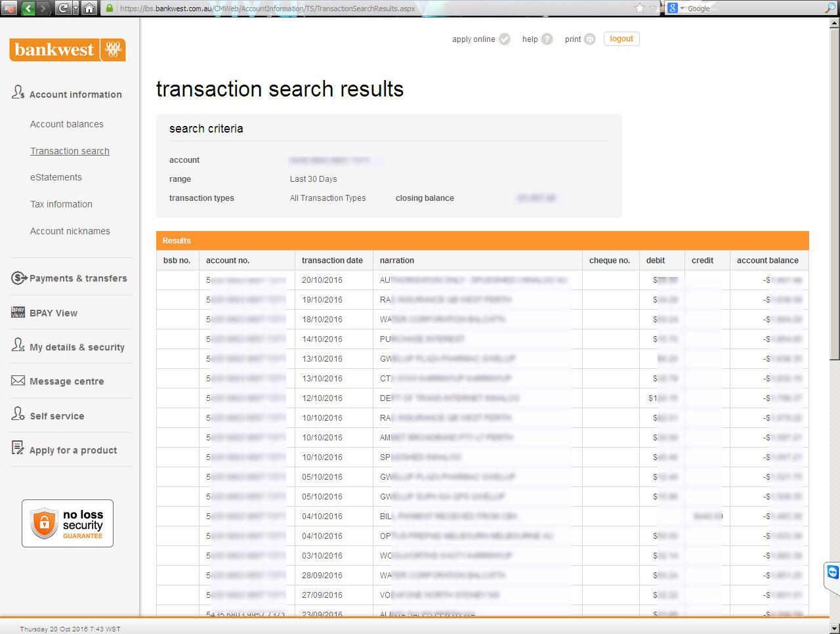Click the browser forward arrow button
840x634 pixels.
43,8
